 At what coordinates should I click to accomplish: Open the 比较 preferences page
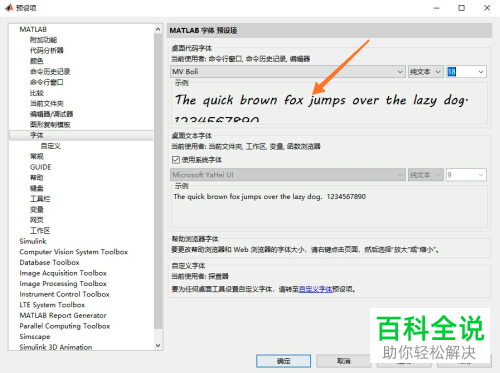click(37, 93)
